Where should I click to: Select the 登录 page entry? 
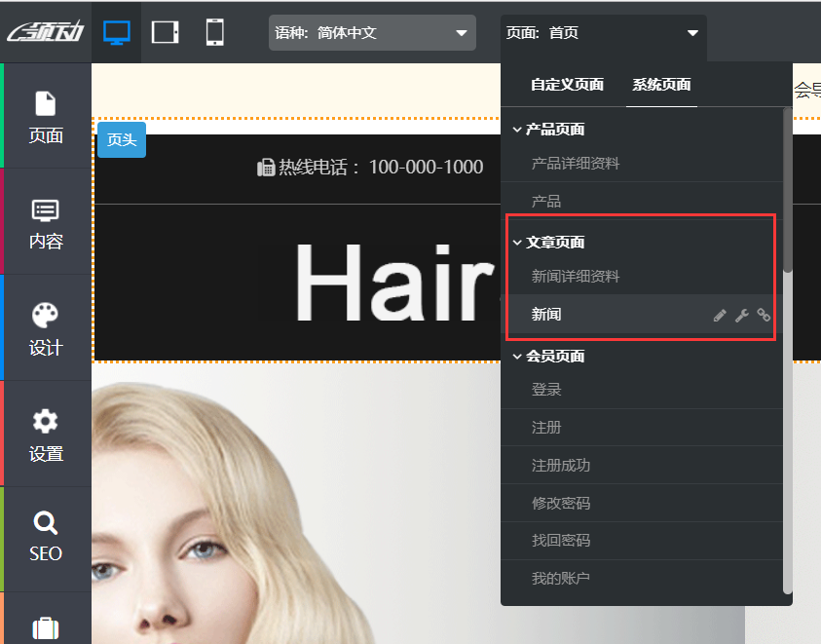tap(546, 390)
